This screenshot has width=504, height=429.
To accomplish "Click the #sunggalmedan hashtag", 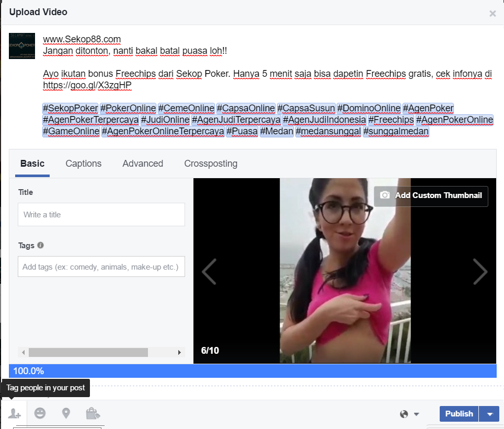I will [396, 132].
